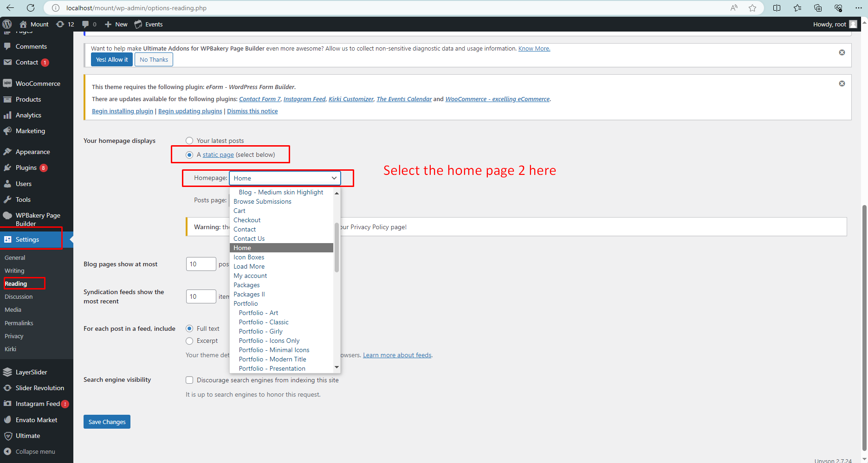Open the Know More link
Viewport: 868px width, 463px height.
coord(534,48)
